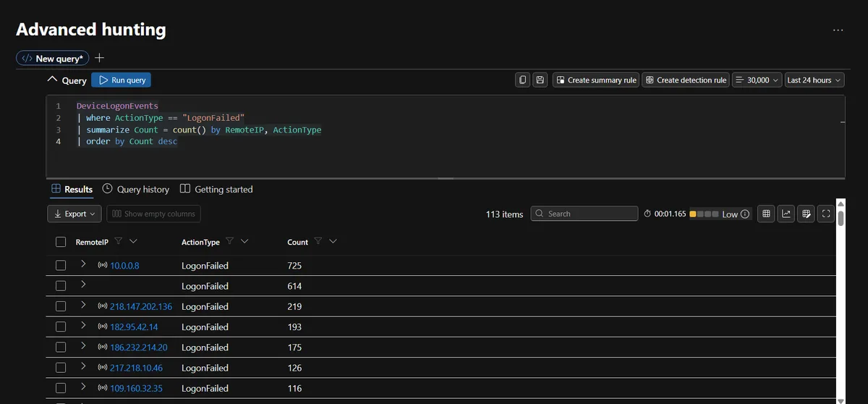The width and height of the screenshot is (868, 404).
Task: Check the row for 109.160.32.35
Action: (61, 389)
